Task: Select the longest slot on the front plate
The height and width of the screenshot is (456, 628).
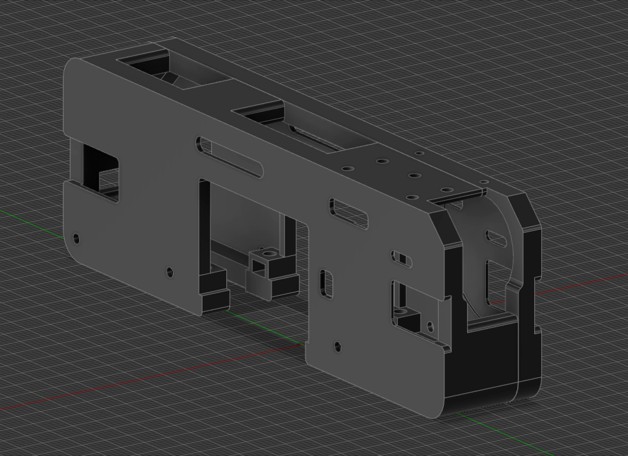Action: coord(229,157)
